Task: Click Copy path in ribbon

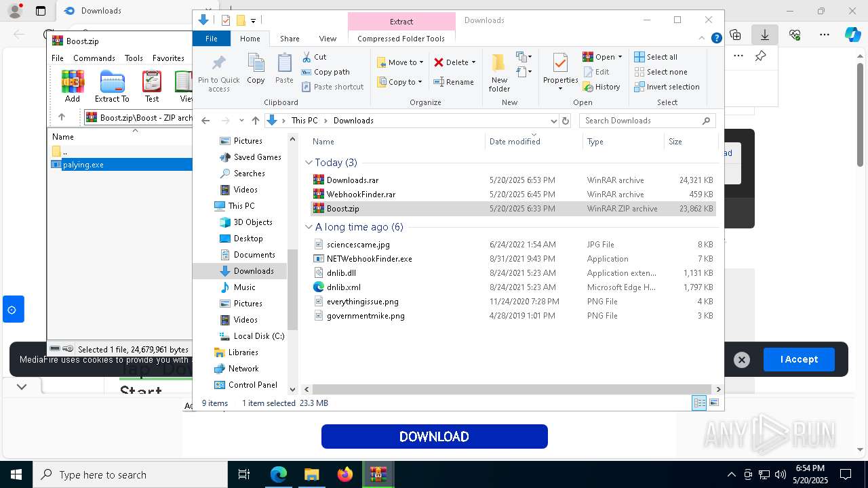Action: (325, 72)
